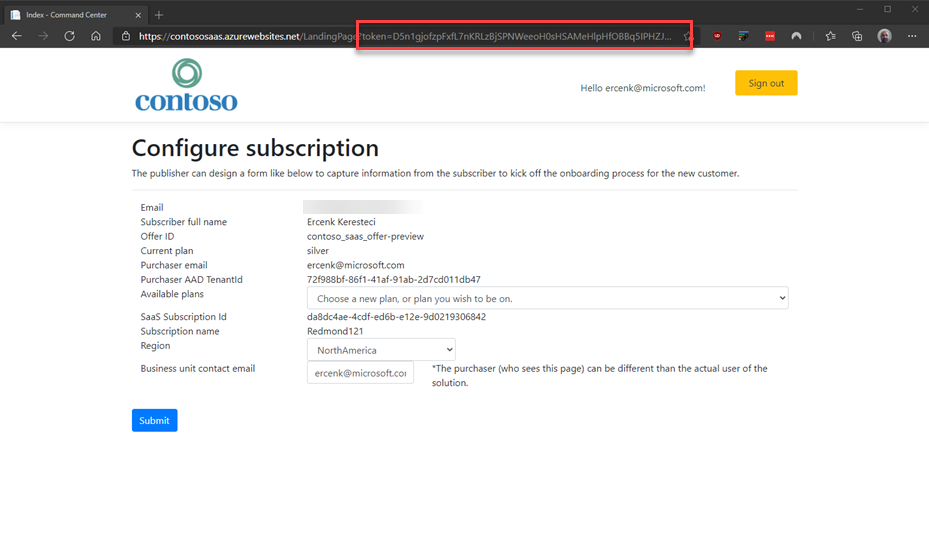The image size is (929, 544).
Task: Open the browser profile avatar
Action: pos(885,36)
